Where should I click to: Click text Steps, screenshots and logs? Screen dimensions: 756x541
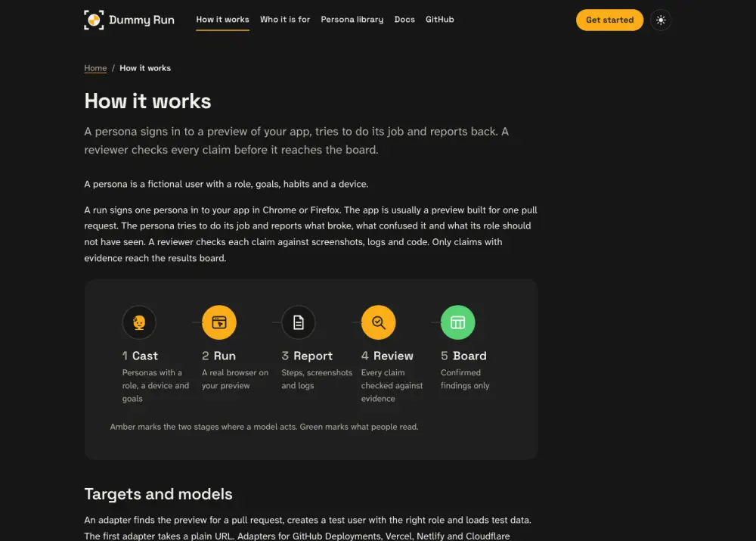pos(317,379)
